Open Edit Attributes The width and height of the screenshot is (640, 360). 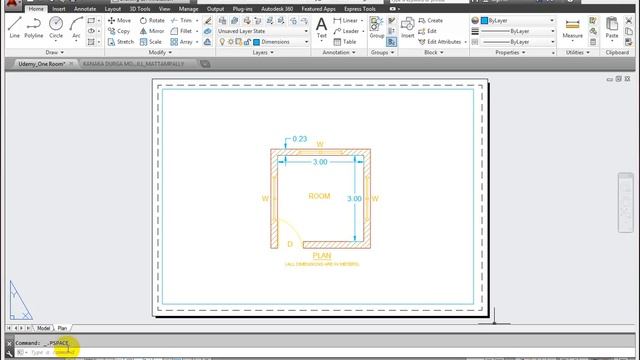[440, 42]
